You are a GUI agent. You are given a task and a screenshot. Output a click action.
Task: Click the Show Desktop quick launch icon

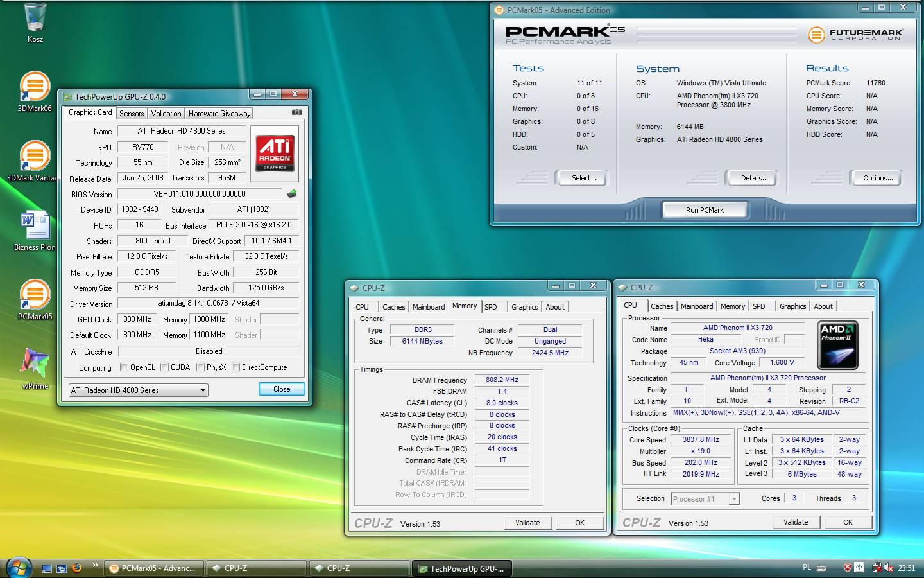pyautogui.click(x=47, y=568)
